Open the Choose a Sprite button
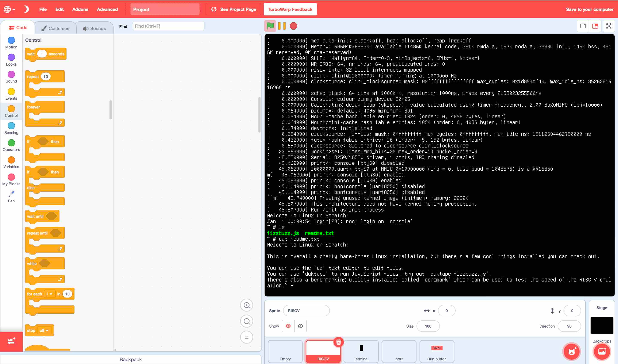This screenshot has width=618, height=364. pos(572,352)
